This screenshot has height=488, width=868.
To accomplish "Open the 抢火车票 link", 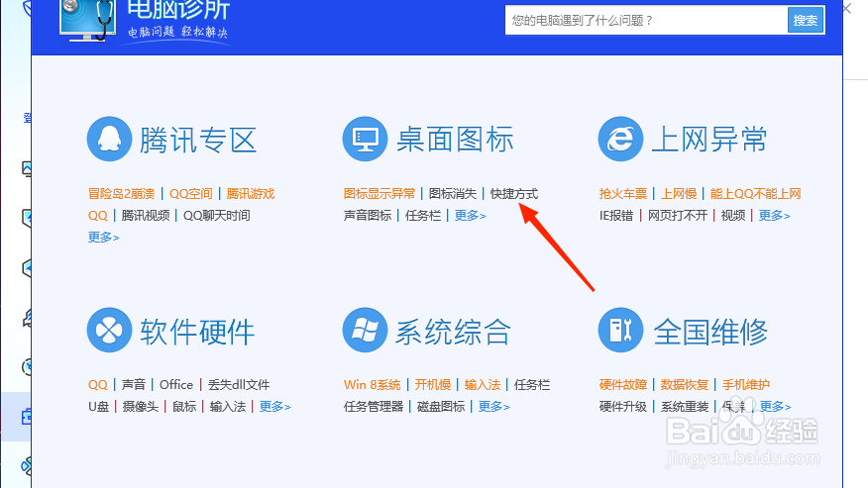I will [x=623, y=194].
